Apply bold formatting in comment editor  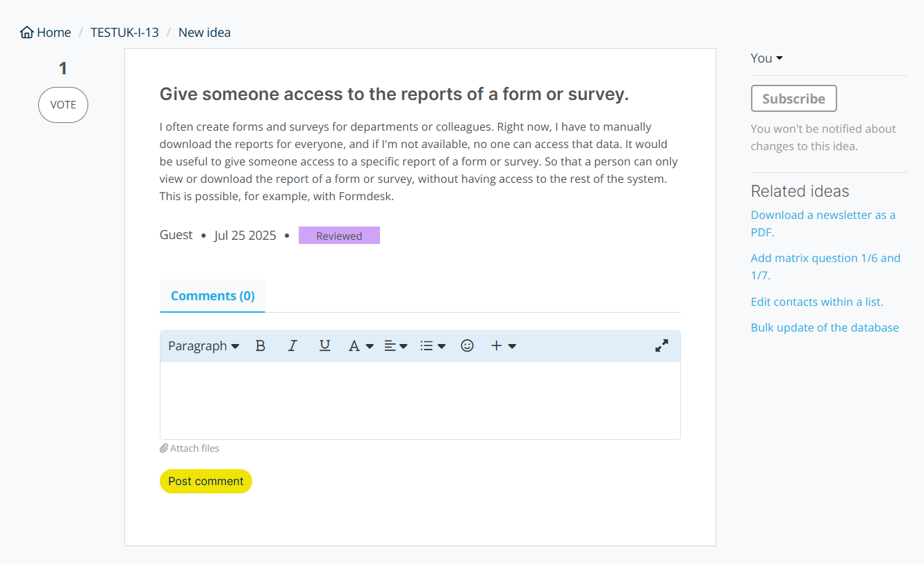point(261,346)
